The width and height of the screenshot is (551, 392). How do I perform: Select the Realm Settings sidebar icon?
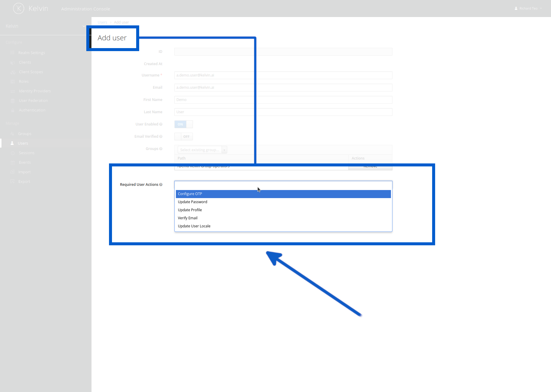[13, 53]
